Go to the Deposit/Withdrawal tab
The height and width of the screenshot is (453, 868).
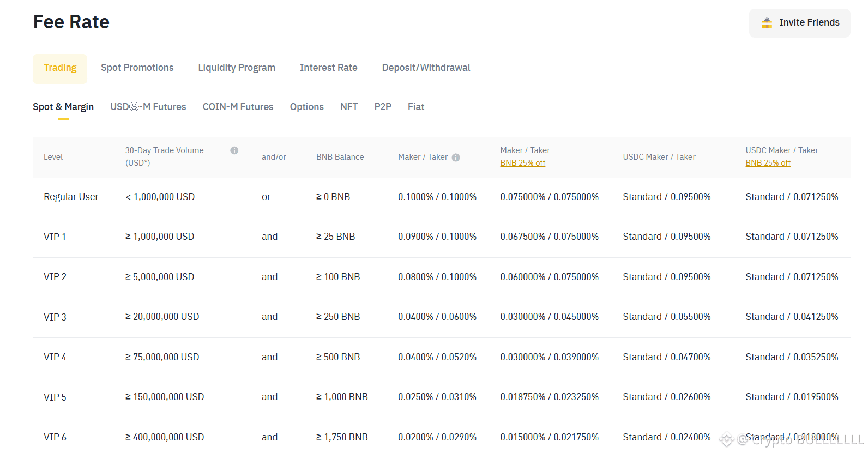click(426, 68)
